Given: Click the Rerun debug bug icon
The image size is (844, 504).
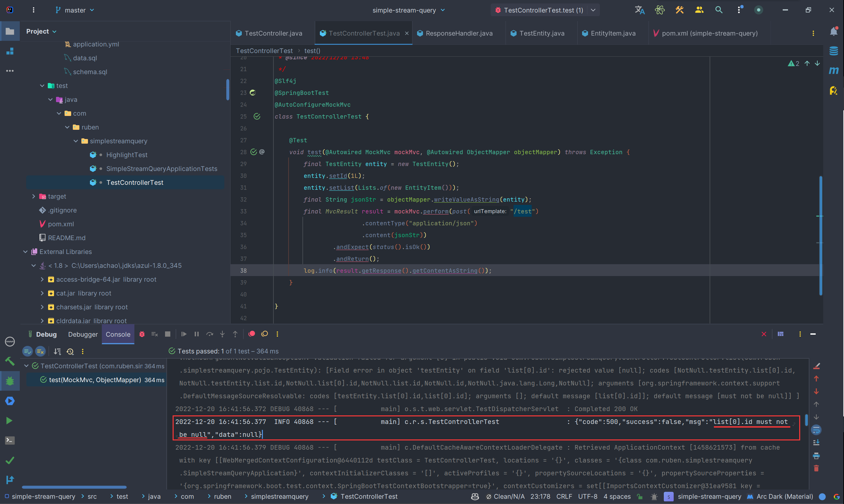Looking at the screenshot, I should 142,334.
